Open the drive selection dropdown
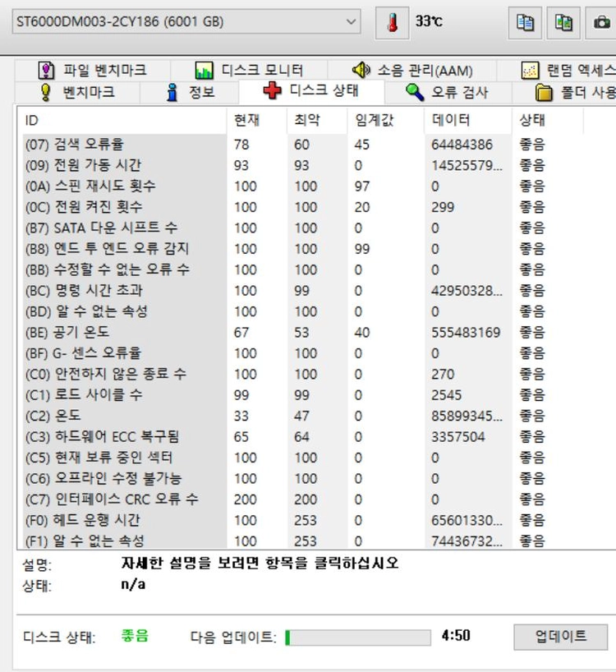The image size is (616, 672). pos(186,21)
